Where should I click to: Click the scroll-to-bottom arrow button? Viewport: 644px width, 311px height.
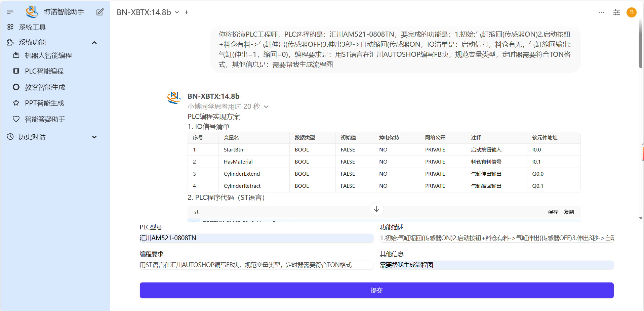tap(376, 209)
